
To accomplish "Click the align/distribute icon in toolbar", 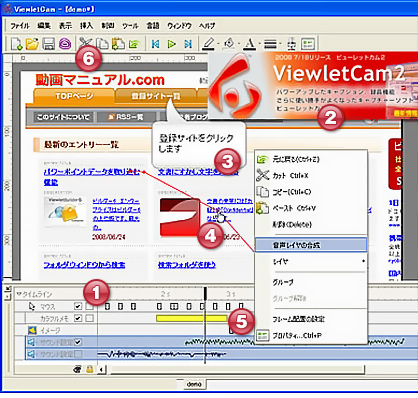I will 292,44.
